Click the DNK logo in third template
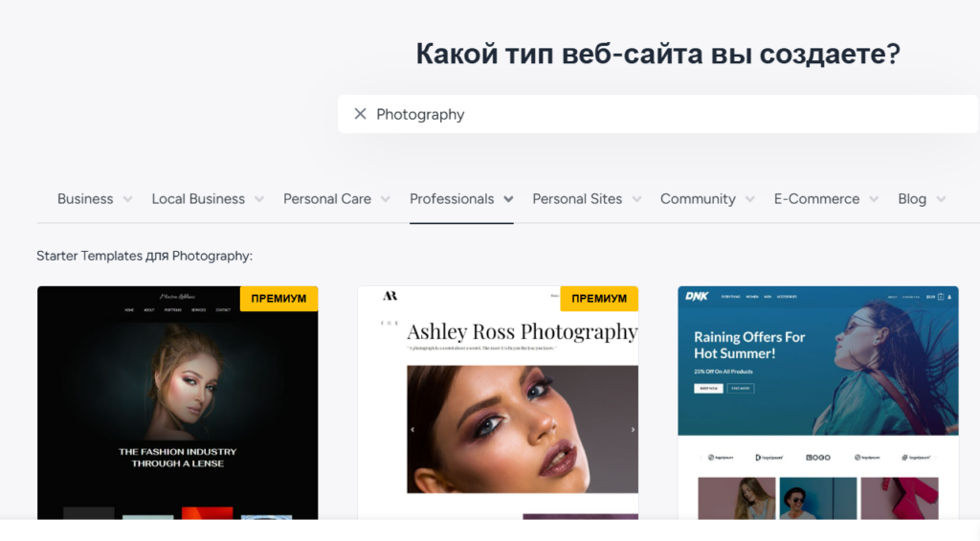 pyautogui.click(x=696, y=297)
